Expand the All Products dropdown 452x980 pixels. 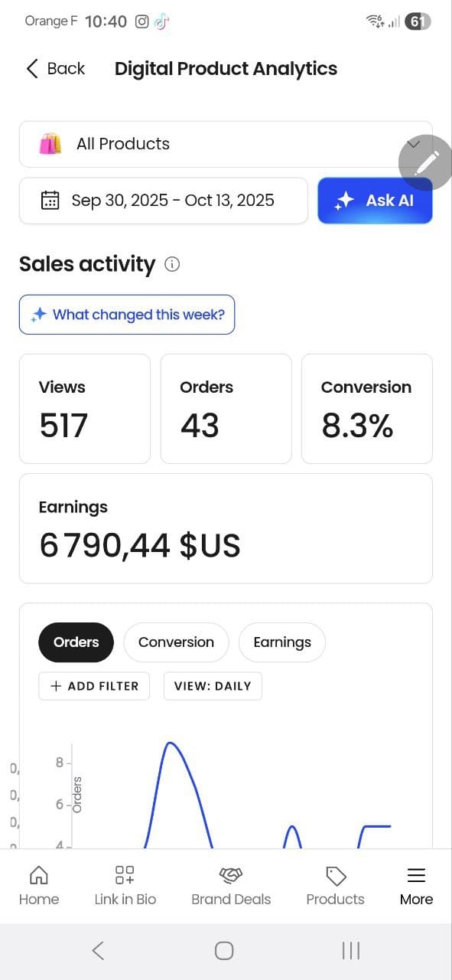coord(226,144)
